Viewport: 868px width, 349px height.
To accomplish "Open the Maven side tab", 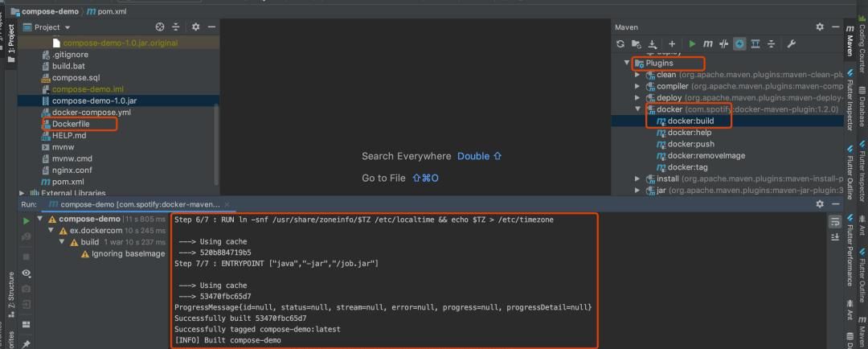I will (x=850, y=40).
